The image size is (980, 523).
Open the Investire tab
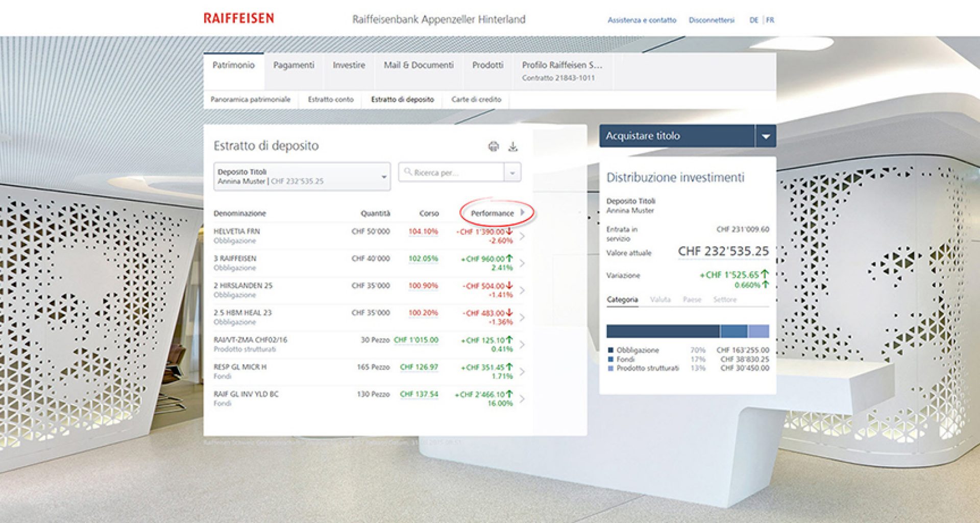(349, 65)
